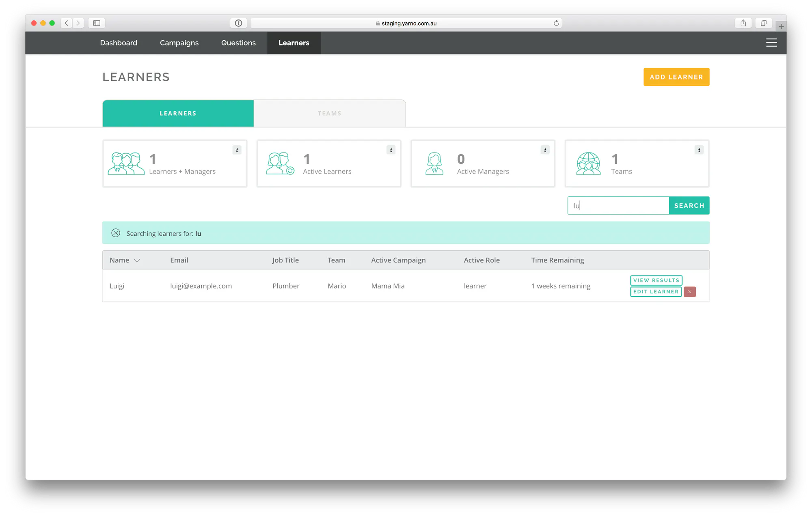Viewport: 812px width, 516px height.
Task: Open Campaigns in navigation bar
Action: (179, 43)
